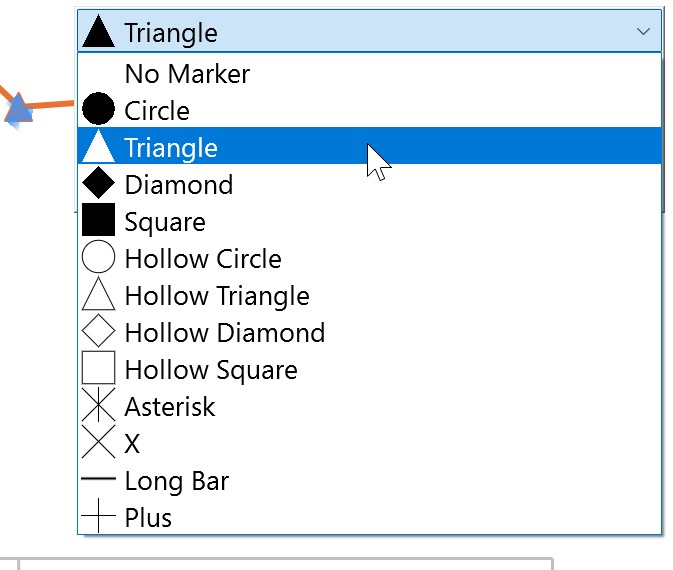Click the plus marker icon
Image resolution: width=673 pixels, height=570 pixels.
pos(98,517)
